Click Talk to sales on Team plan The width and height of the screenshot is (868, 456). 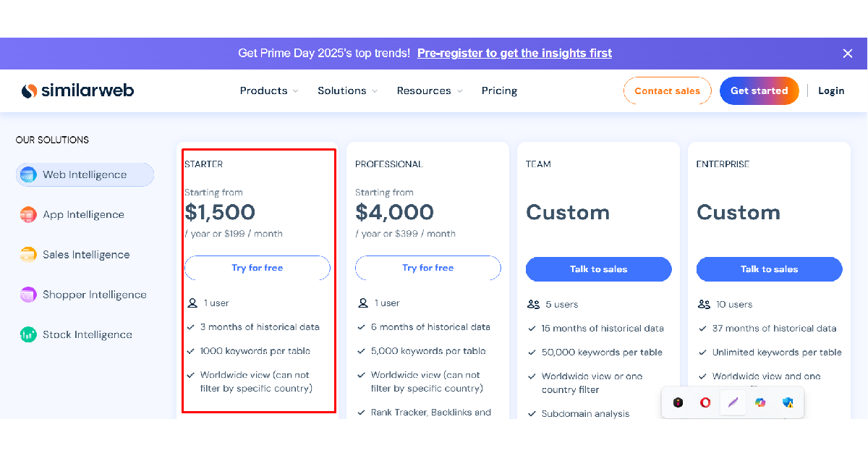click(x=599, y=269)
